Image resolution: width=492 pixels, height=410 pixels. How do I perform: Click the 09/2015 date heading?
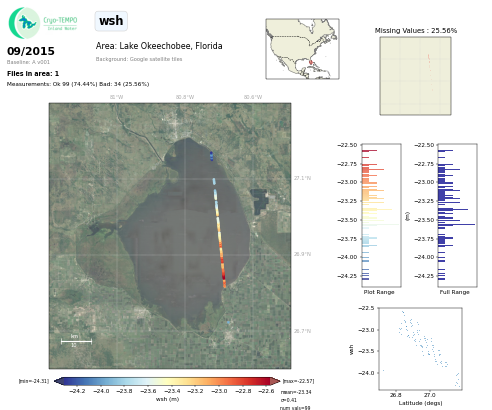[31, 51]
